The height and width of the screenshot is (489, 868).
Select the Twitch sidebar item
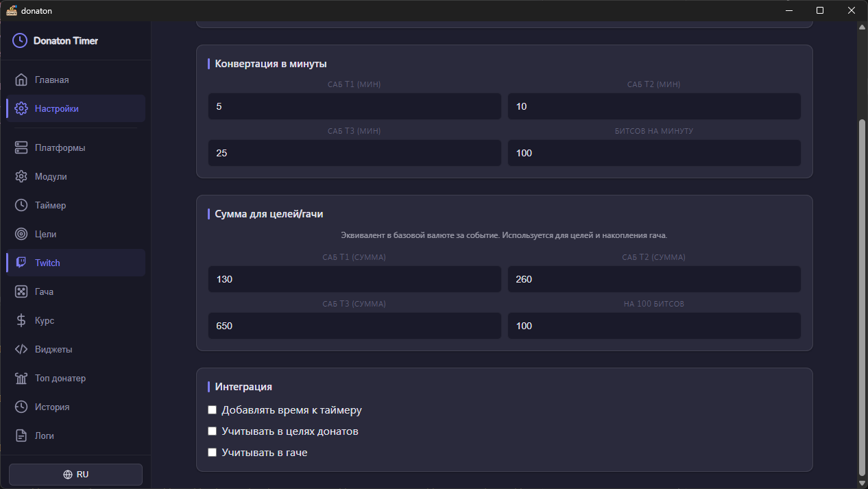point(75,263)
